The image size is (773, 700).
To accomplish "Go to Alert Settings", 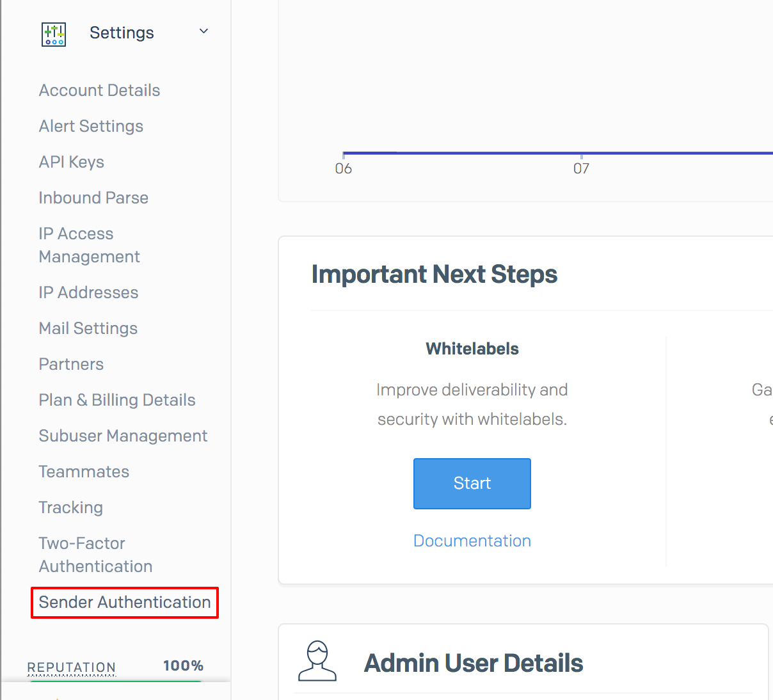I will pyautogui.click(x=91, y=126).
